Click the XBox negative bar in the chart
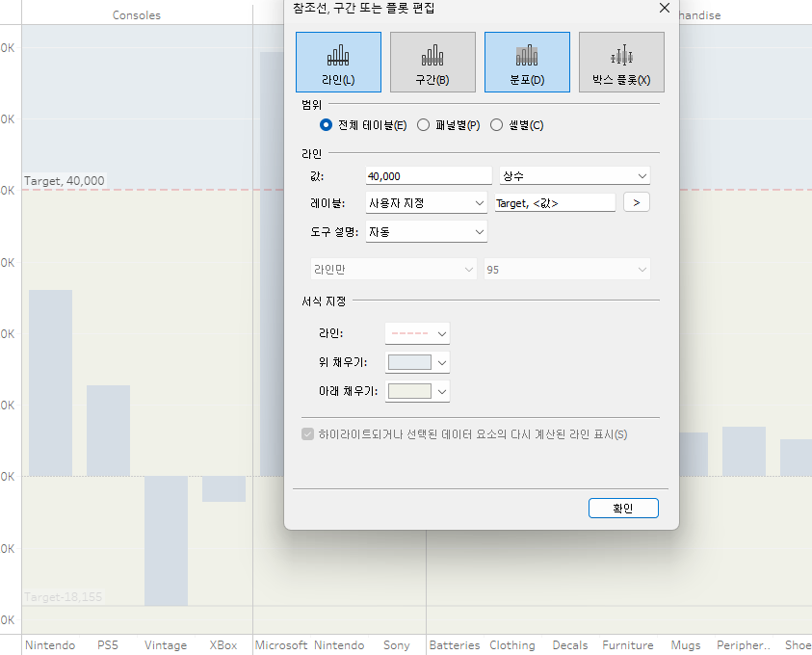Screen dimensions: 812x655 click(223, 488)
